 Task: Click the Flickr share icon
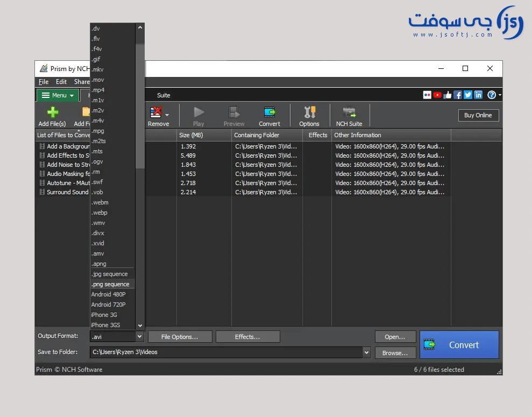point(427,95)
